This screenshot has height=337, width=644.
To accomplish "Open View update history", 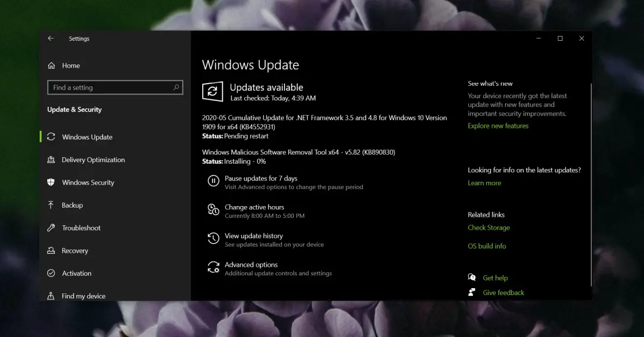I will pyautogui.click(x=254, y=236).
